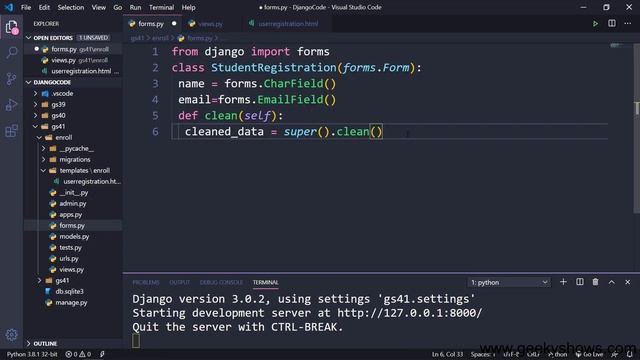Viewport: 640px width, 360px height.
Task: Split the editor to the right
Action: tap(611, 23)
